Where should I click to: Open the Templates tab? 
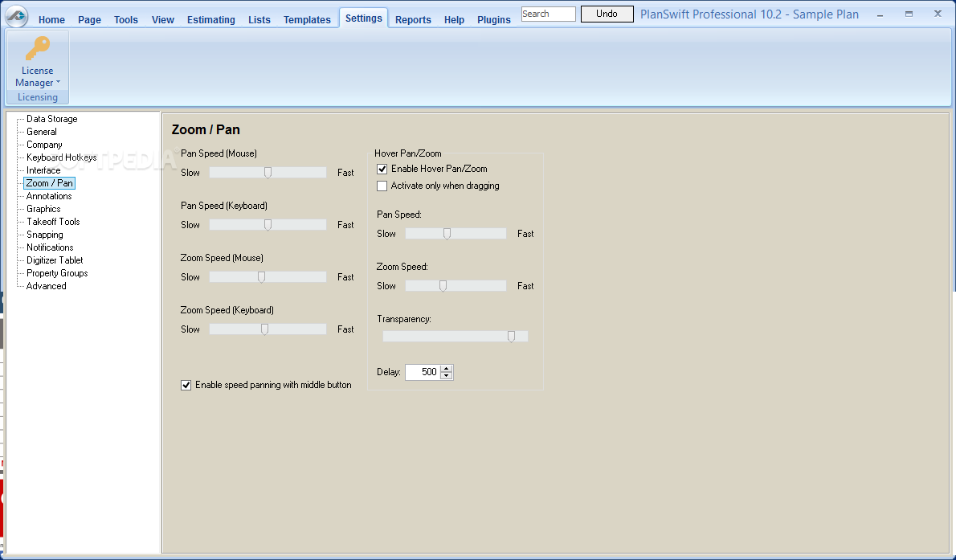click(307, 19)
